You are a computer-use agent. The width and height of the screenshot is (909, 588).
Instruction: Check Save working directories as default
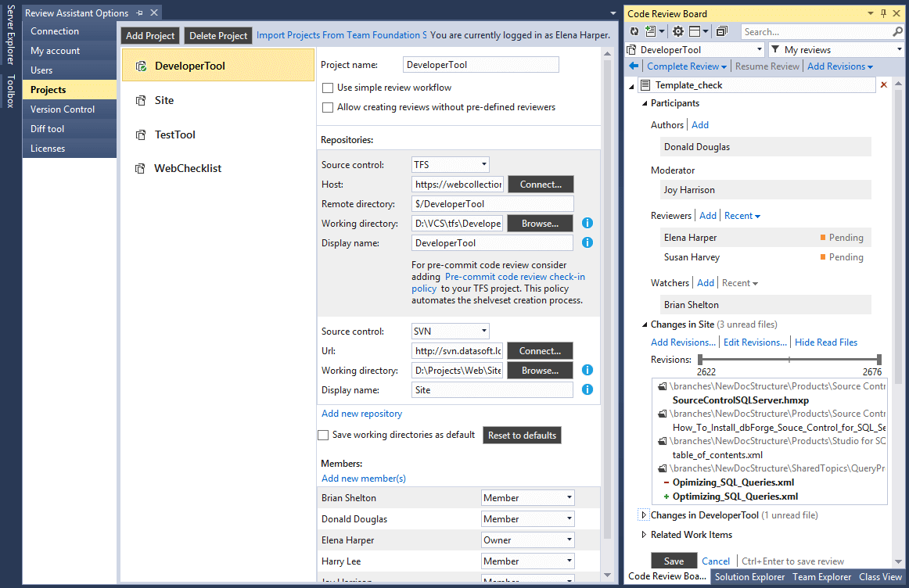[x=323, y=435]
